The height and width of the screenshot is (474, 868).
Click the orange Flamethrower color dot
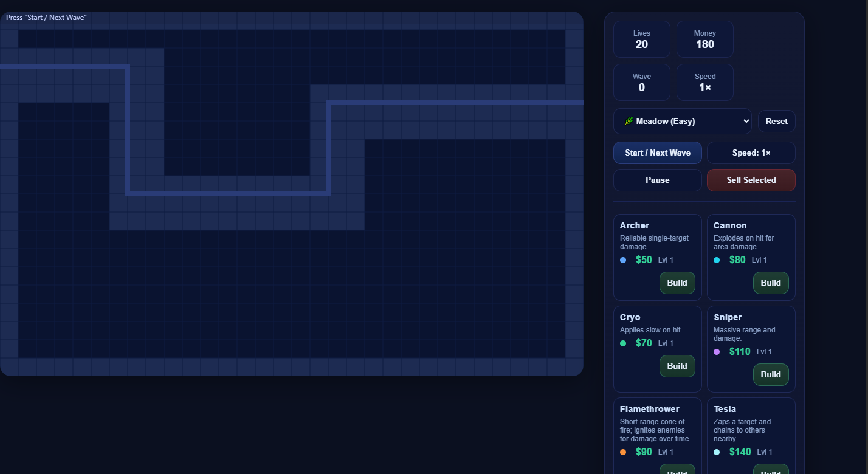tap(622, 452)
